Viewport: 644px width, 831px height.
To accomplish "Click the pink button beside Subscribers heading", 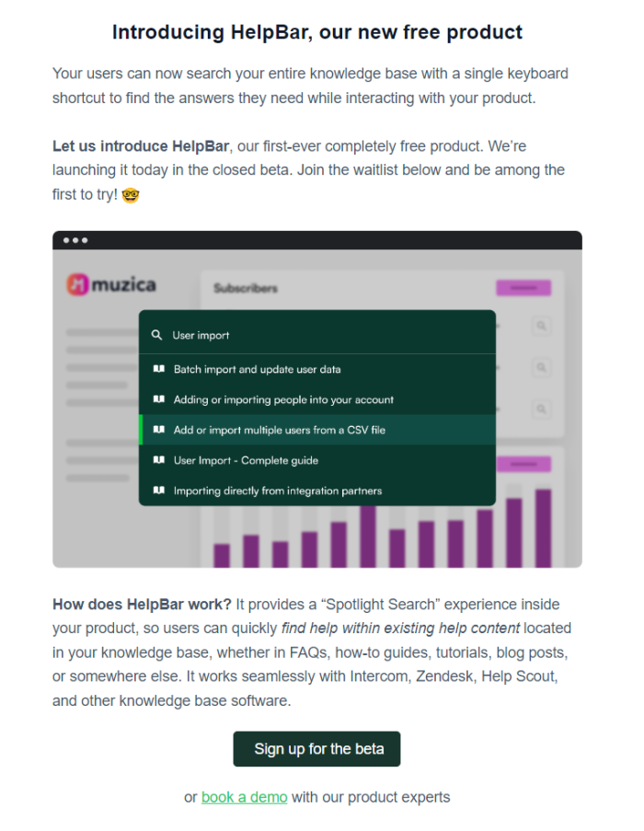I will (523, 288).
